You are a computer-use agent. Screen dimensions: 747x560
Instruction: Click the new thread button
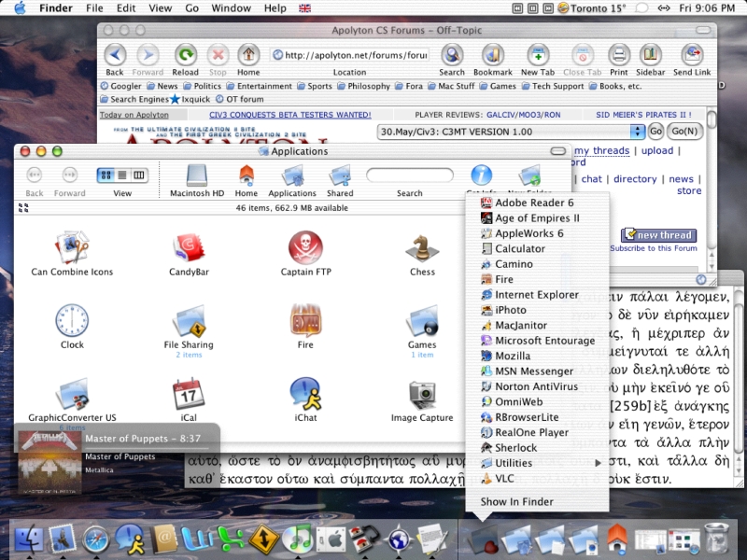pyautogui.click(x=658, y=235)
